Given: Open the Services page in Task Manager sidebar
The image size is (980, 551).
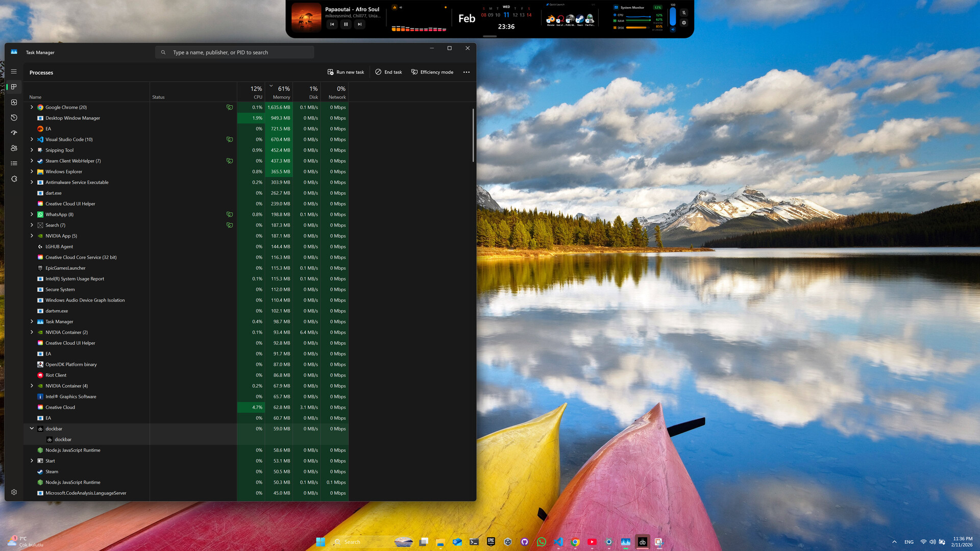Looking at the screenshot, I should (14, 179).
